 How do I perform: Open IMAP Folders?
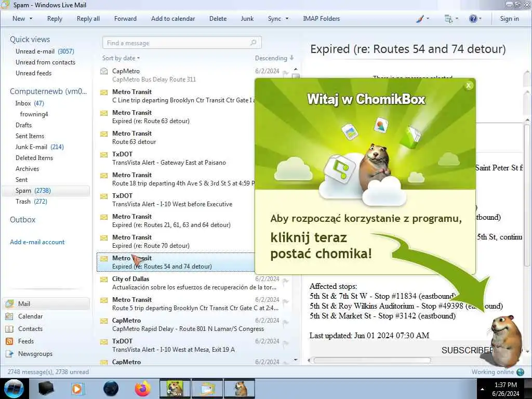coord(321,19)
